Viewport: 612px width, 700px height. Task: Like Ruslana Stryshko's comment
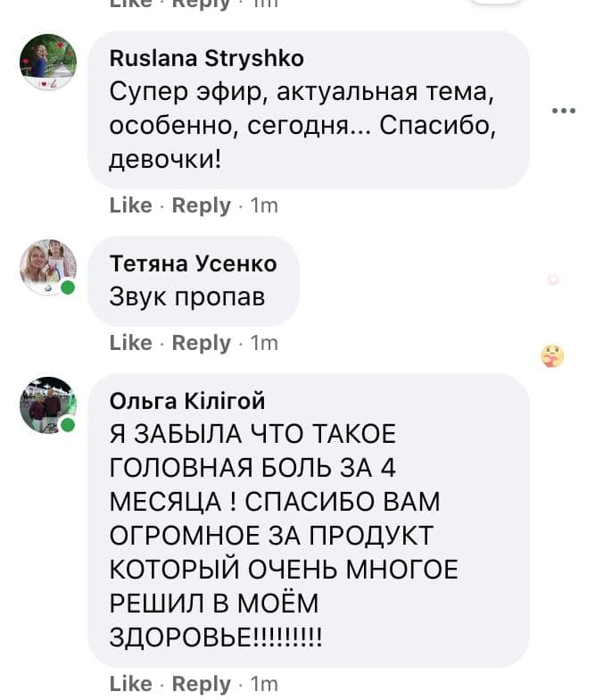(130, 205)
